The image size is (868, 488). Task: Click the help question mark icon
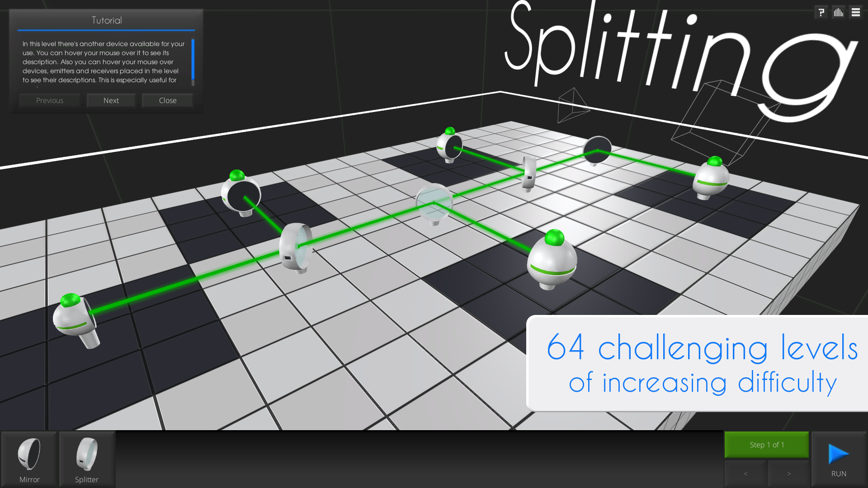[x=821, y=11]
